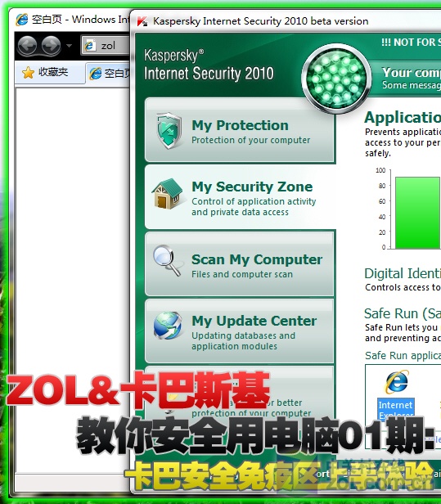Open the My Protection section
441x504 pixels.
240,130
